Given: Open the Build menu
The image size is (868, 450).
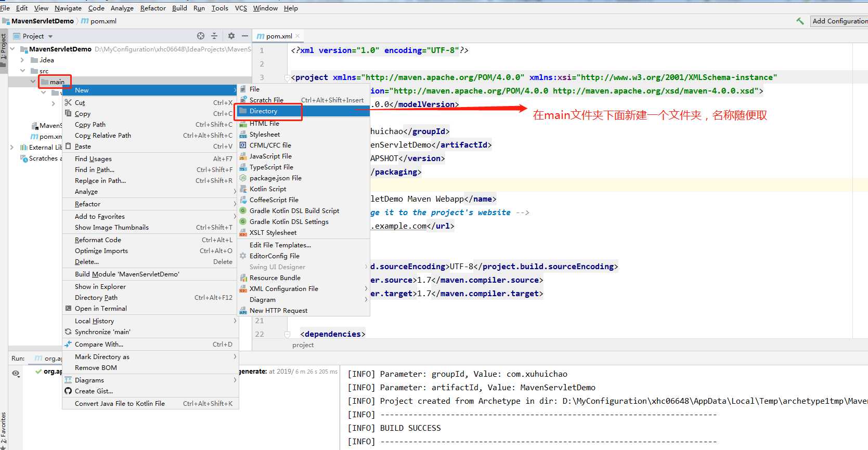Looking at the screenshot, I should click(x=179, y=8).
